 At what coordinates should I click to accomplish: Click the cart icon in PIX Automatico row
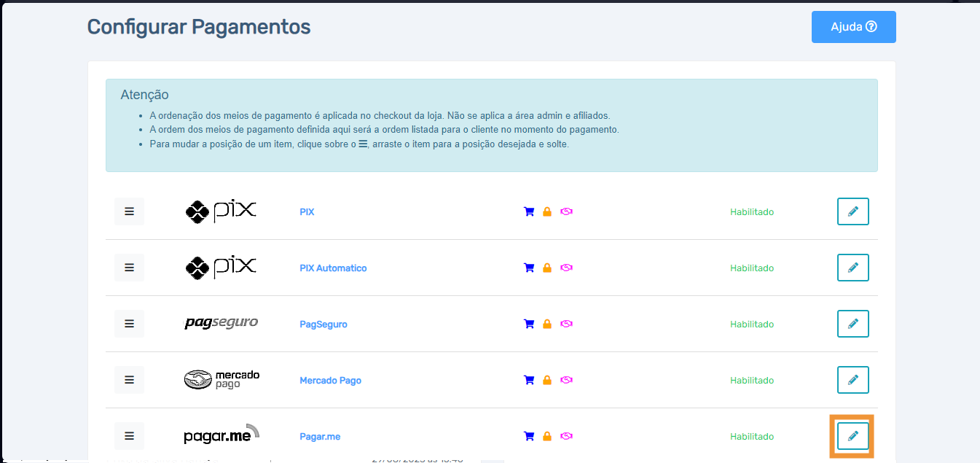tap(529, 268)
